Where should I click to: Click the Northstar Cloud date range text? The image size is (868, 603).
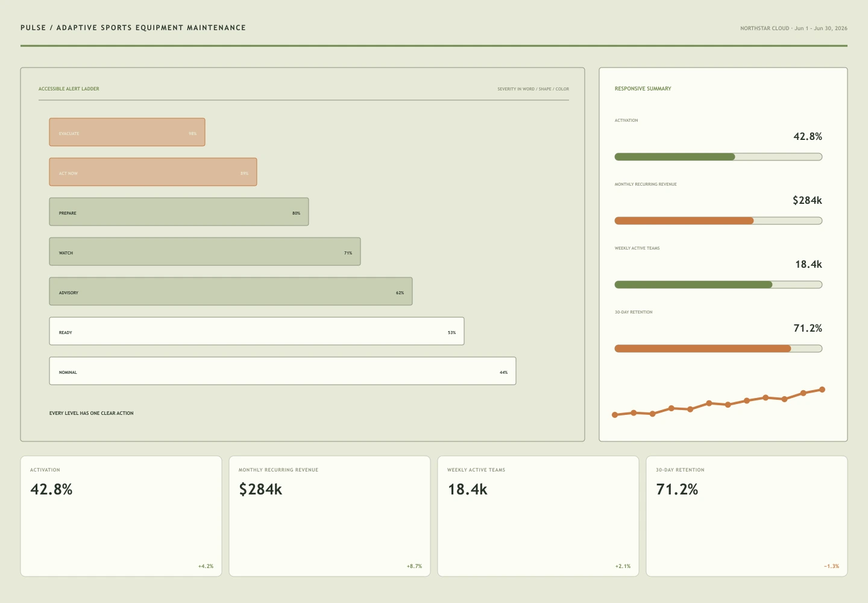coord(794,28)
